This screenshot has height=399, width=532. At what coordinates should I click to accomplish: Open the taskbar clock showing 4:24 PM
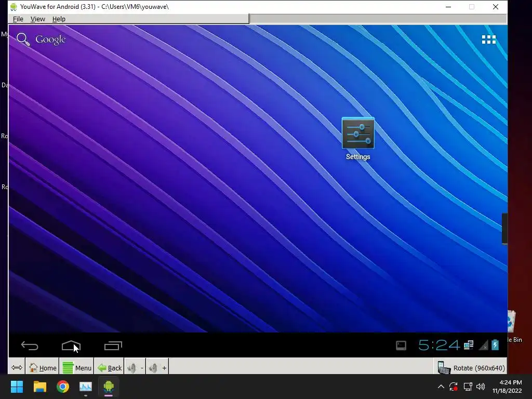pyautogui.click(x=507, y=387)
